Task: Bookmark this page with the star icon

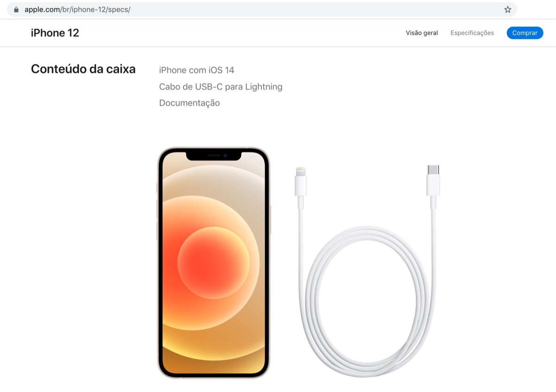Action: (507, 9)
